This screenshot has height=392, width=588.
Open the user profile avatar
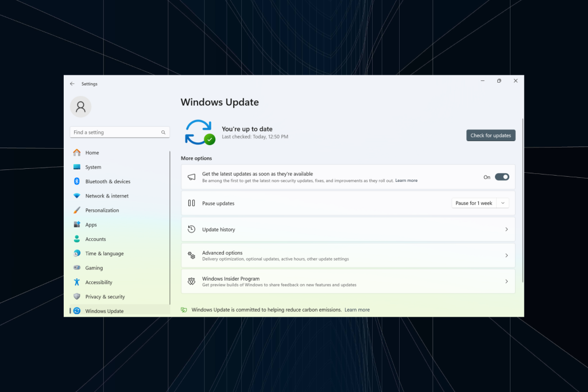point(80,107)
